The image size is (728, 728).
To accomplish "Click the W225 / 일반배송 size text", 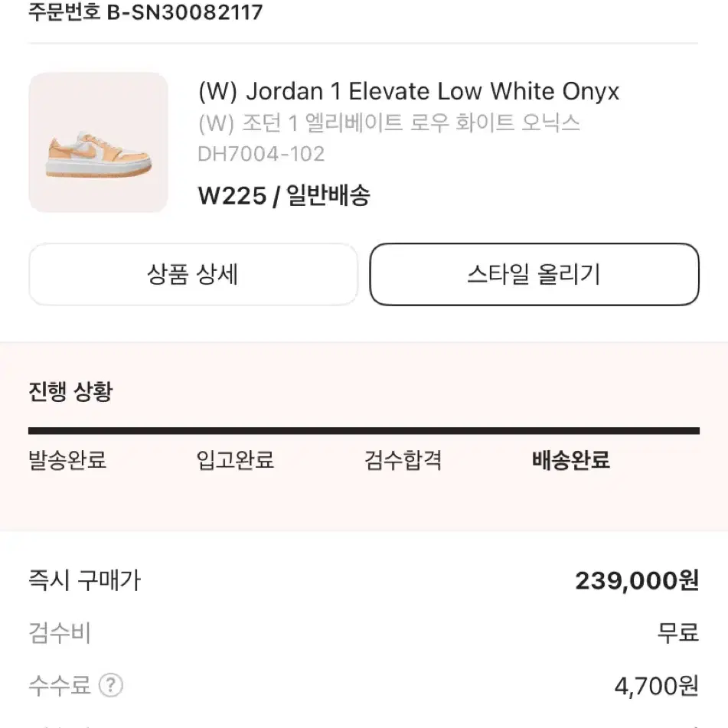I will 284,195.
